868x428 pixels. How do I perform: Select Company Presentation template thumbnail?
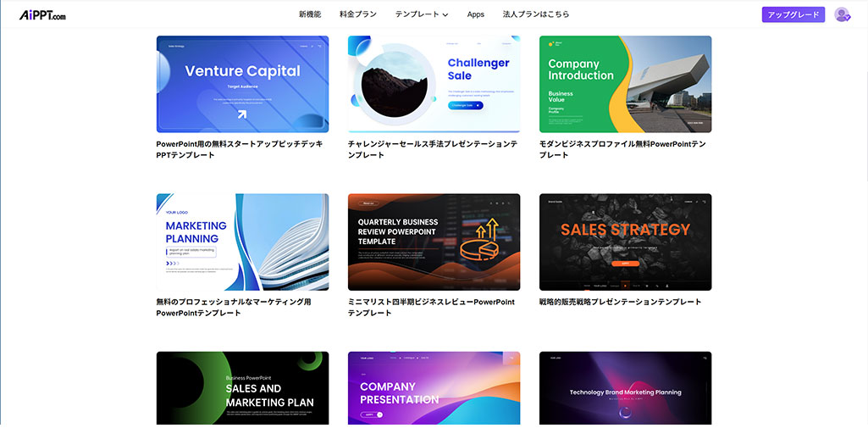pyautogui.click(x=434, y=388)
